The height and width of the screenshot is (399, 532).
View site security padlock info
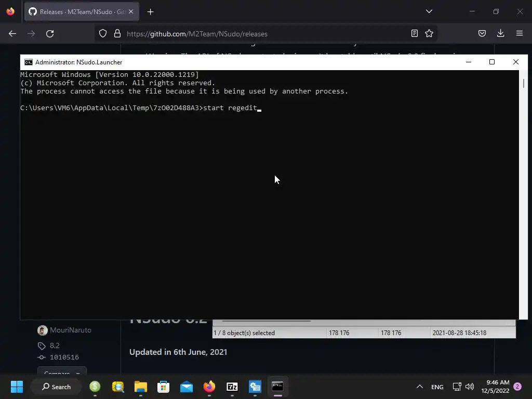117,33
